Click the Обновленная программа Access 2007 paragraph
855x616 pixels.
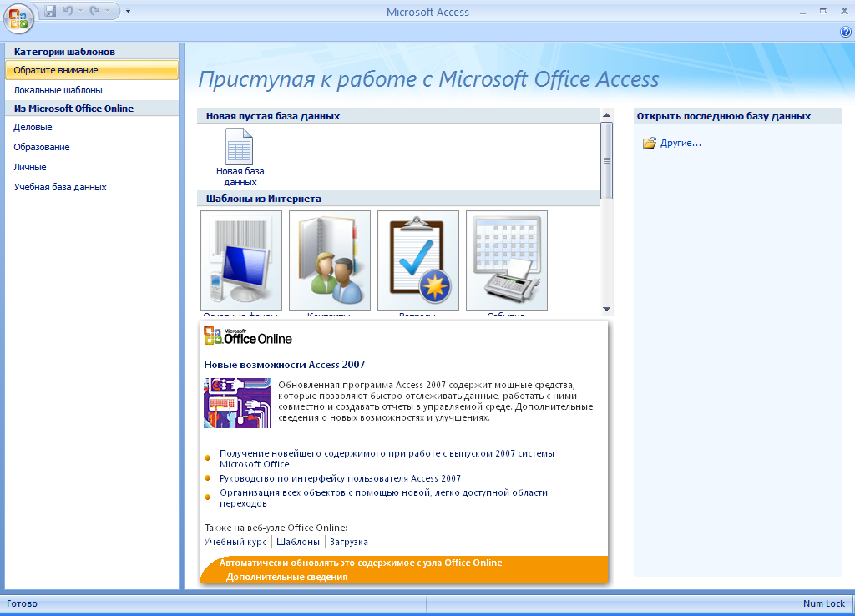point(436,401)
